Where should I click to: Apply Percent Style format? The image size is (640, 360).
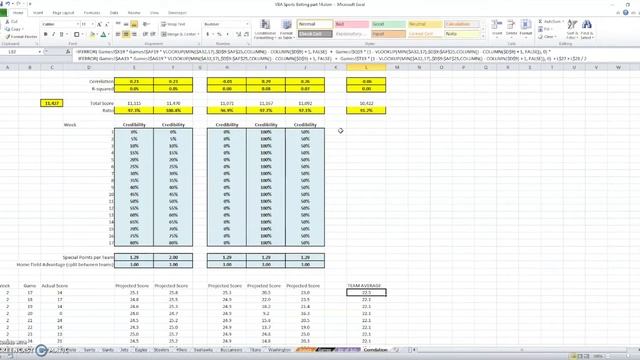pyautogui.click(x=219, y=34)
